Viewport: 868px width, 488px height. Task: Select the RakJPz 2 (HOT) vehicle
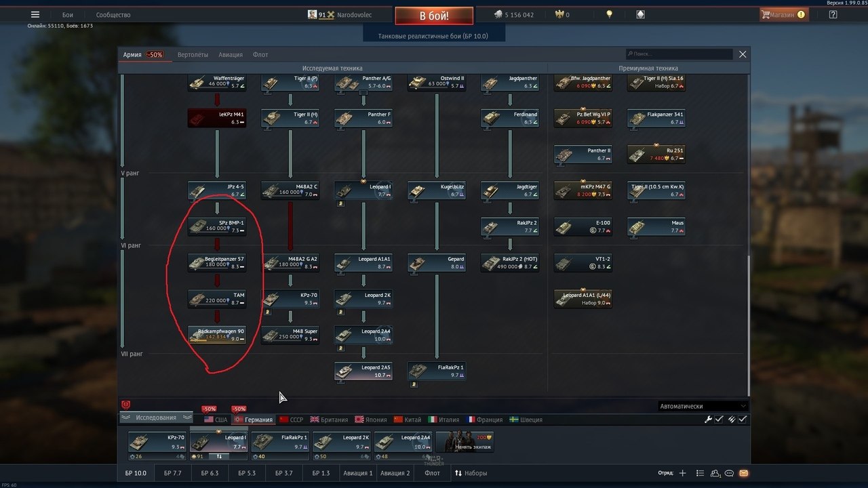[x=510, y=262]
